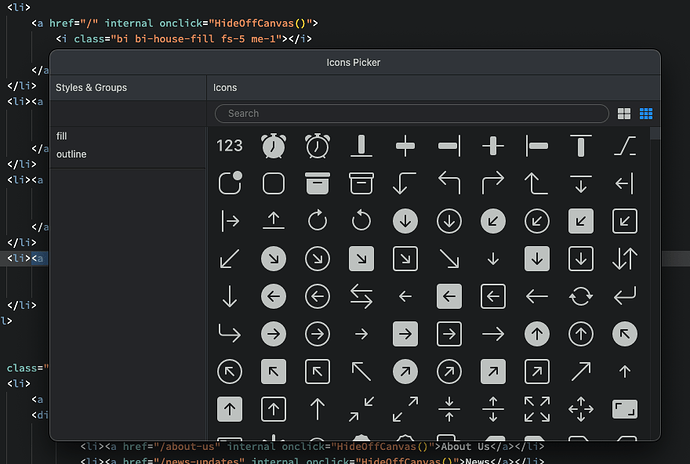Select the arrows-angle-expand icon
This screenshot has height=464, width=690.
pyautogui.click(x=405, y=409)
